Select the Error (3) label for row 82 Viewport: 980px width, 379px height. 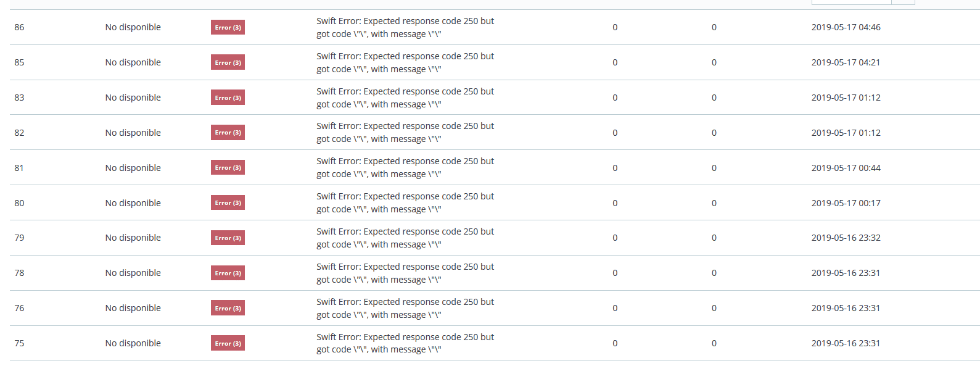tap(228, 133)
